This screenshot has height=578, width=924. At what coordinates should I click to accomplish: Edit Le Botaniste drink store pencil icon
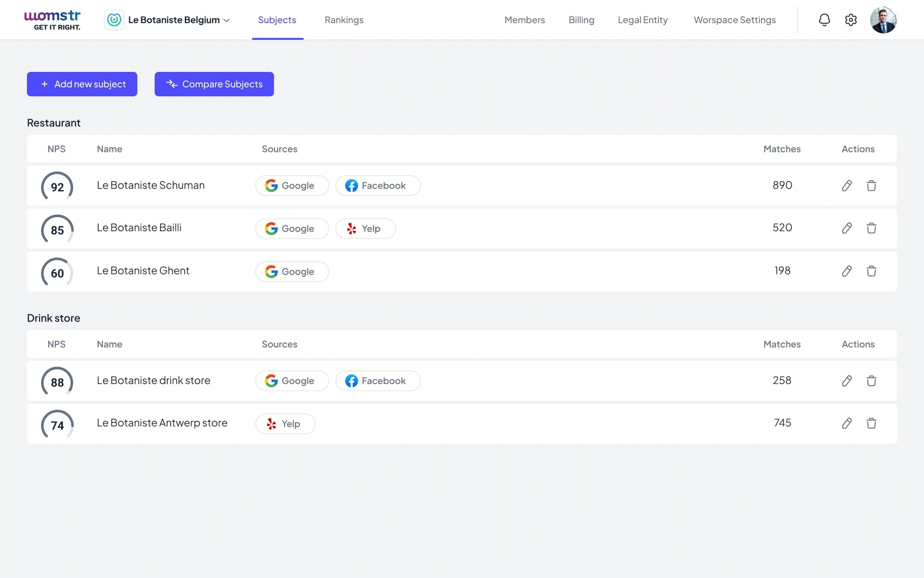[847, 381]
